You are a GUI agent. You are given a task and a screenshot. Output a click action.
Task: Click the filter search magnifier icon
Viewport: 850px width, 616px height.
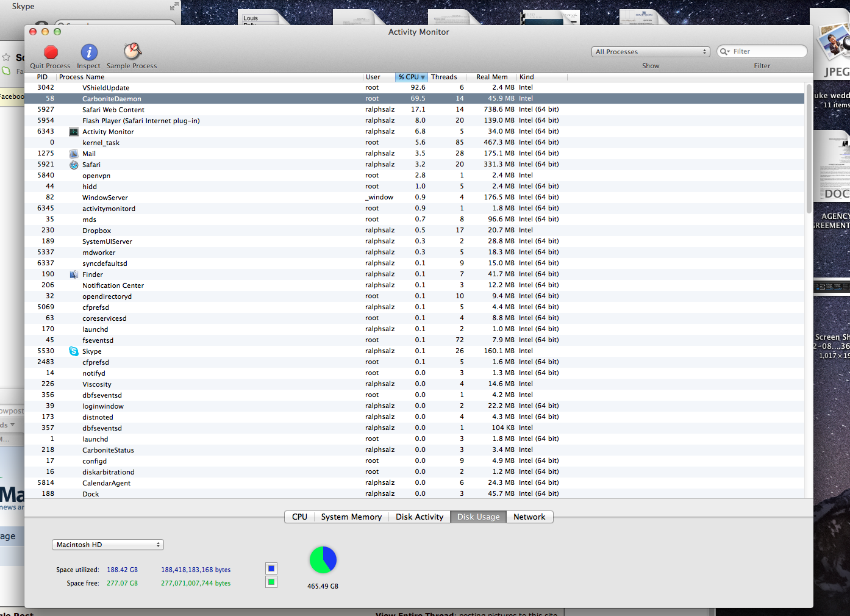724,52
